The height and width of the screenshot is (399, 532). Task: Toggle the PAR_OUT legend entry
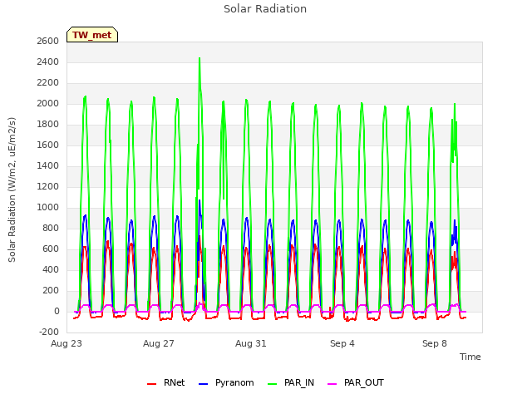356,382
